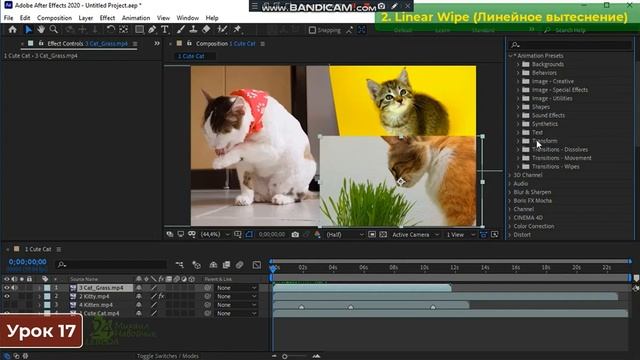Open the magnification 44,4% dropdown
The width and height of the screenshot is (640, 360).
point(215,235)
